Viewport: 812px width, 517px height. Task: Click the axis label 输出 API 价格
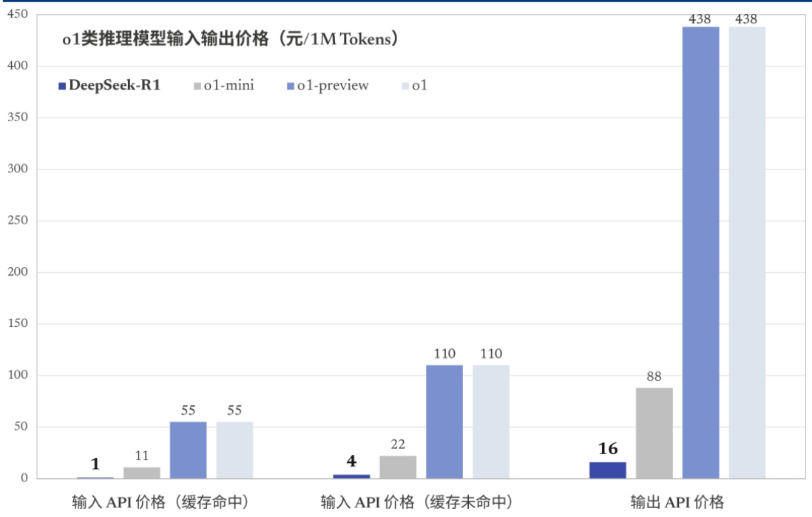(677, 502)
